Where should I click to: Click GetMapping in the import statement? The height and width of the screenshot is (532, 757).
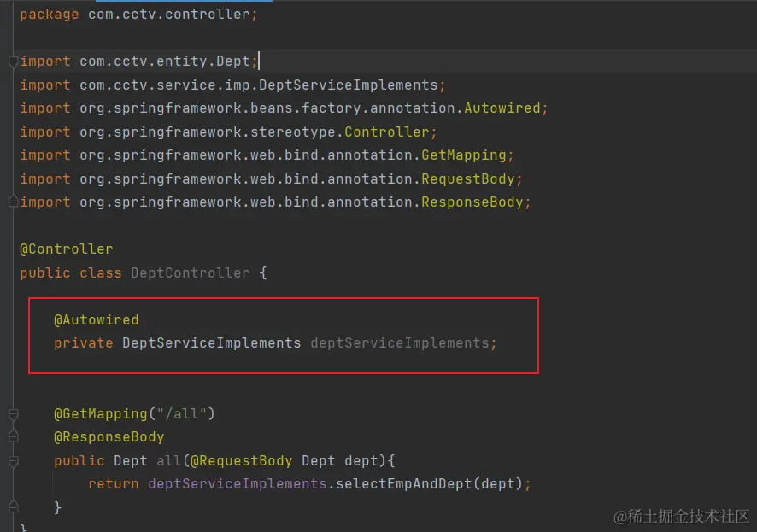[463, 155]
